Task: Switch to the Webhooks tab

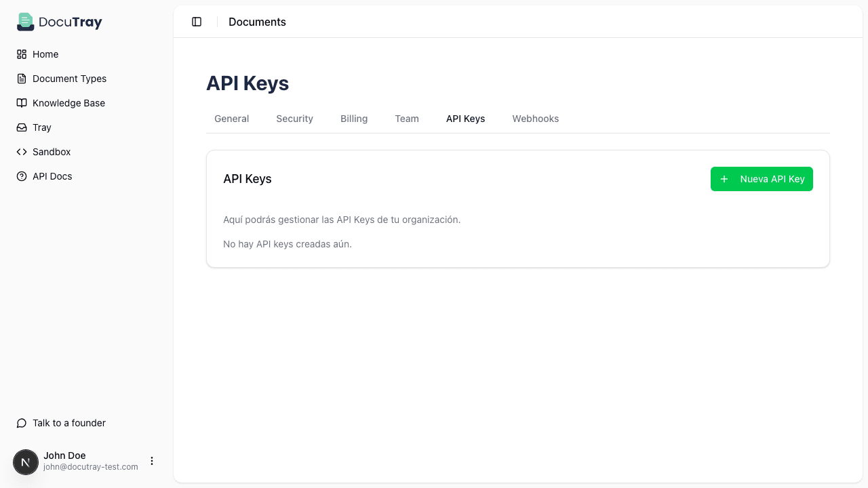Action: 535,119
